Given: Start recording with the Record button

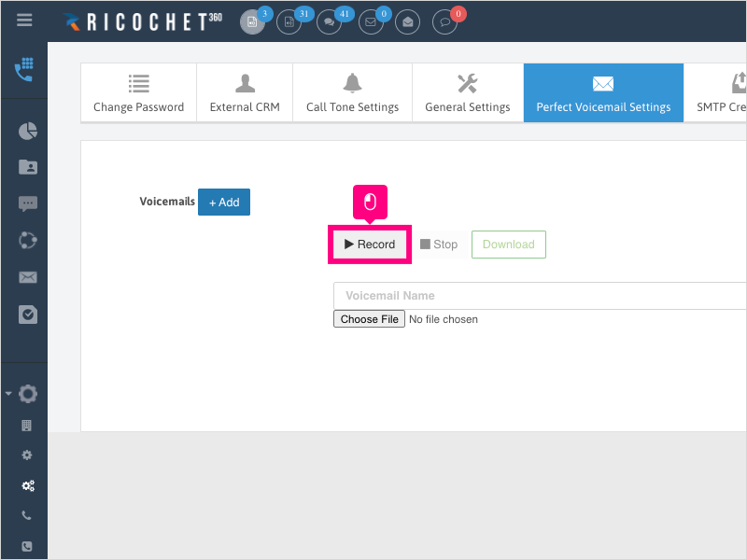Looking at the screenshot, I should click(370, 245).
